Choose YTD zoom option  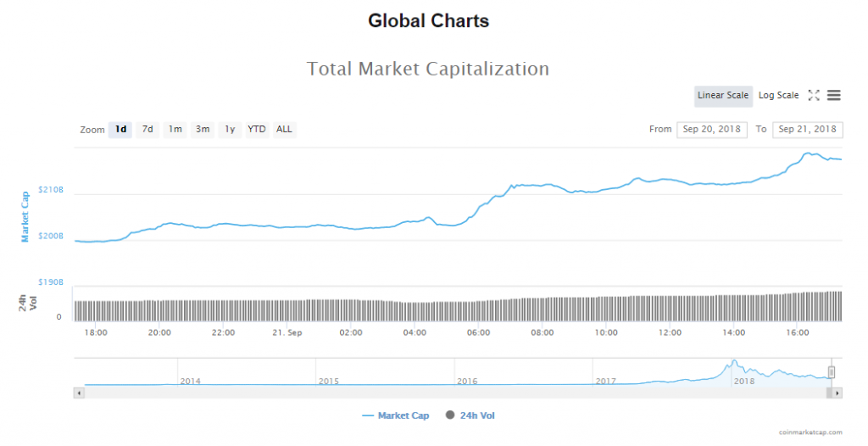(x=256, y=130)
